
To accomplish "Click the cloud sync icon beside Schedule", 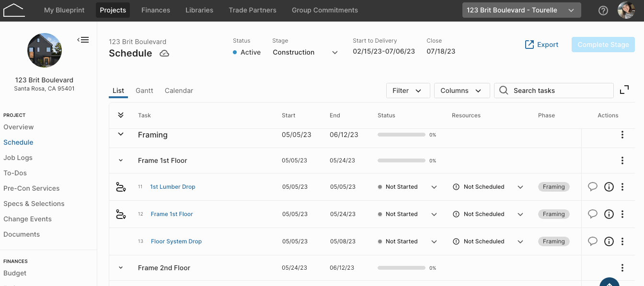I will coord(164,53).
